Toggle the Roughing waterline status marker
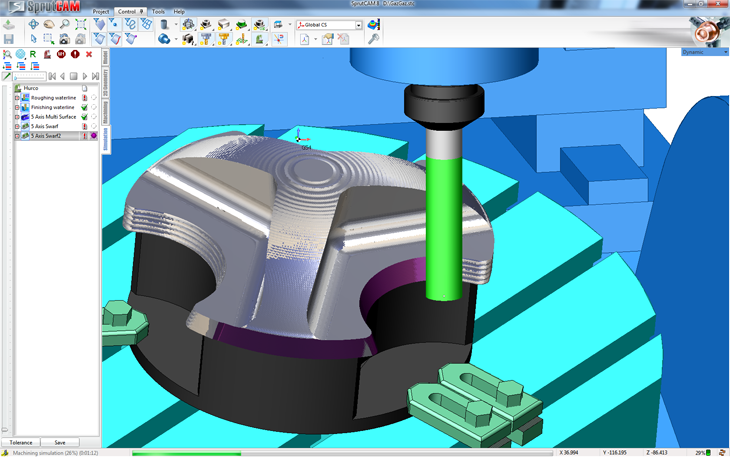730x457 pixels. pos(84,98)
